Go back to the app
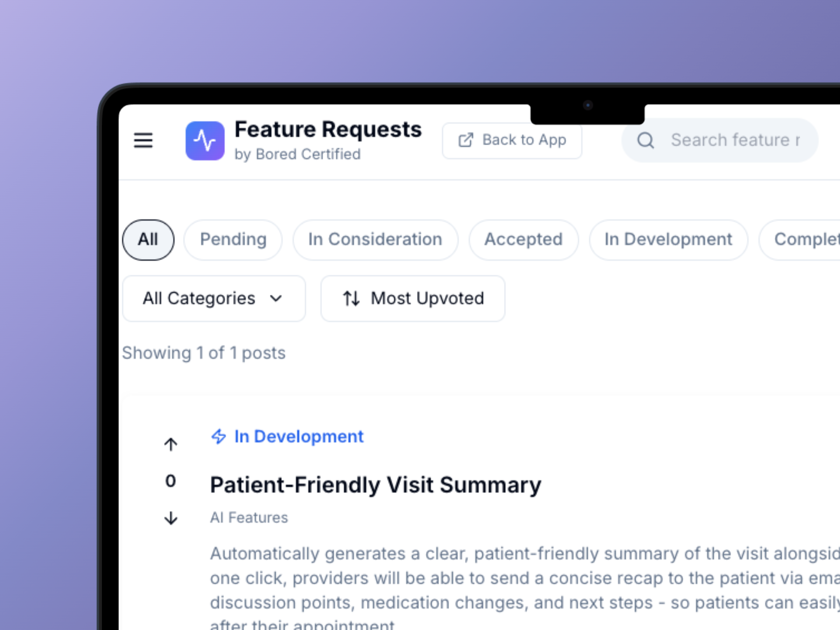Image resolution: width=840 pixels, height=630 pixels. 524,140
